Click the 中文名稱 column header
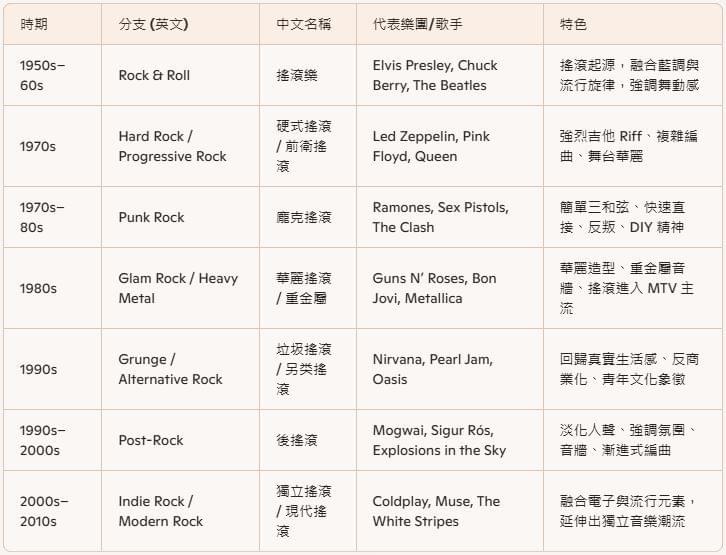This screenshot has height=555, width=726. point(308,24)
